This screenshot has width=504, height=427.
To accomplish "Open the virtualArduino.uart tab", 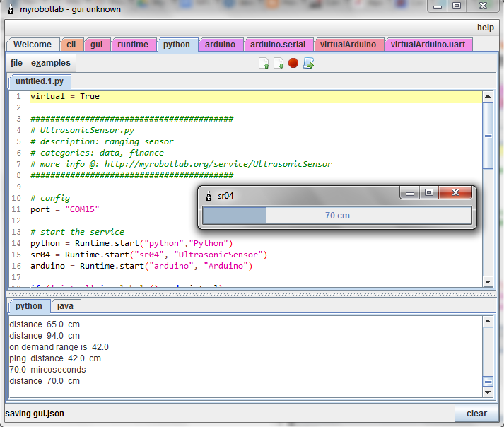I will 428,45.
